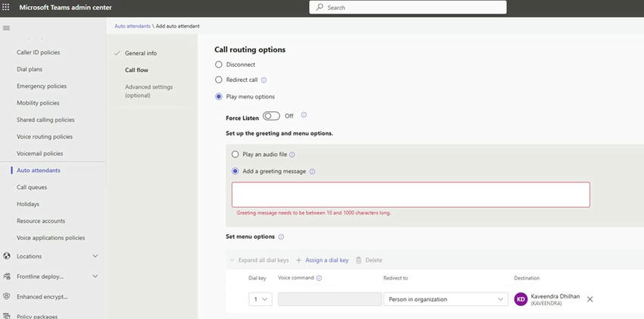Click Assign a dial key

323,261
